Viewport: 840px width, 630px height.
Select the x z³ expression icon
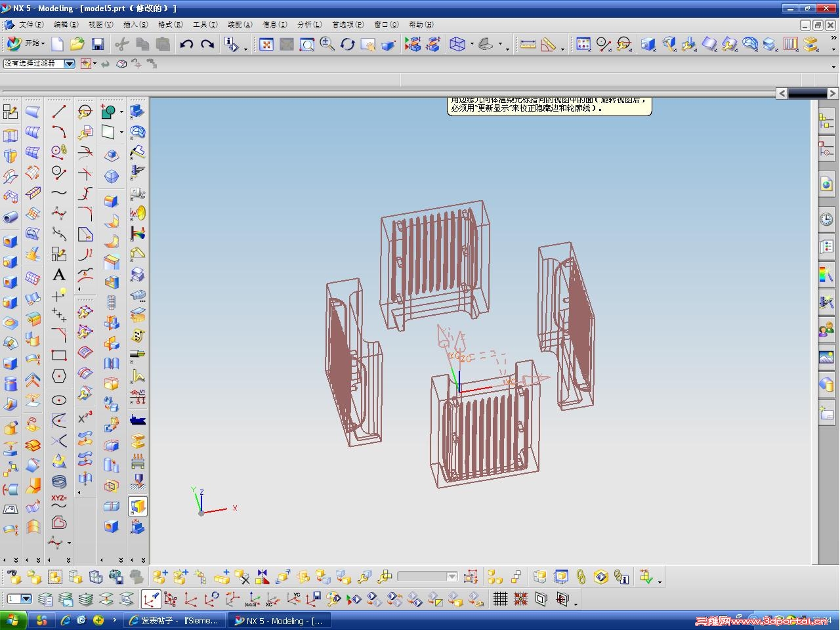pos(85,417)
